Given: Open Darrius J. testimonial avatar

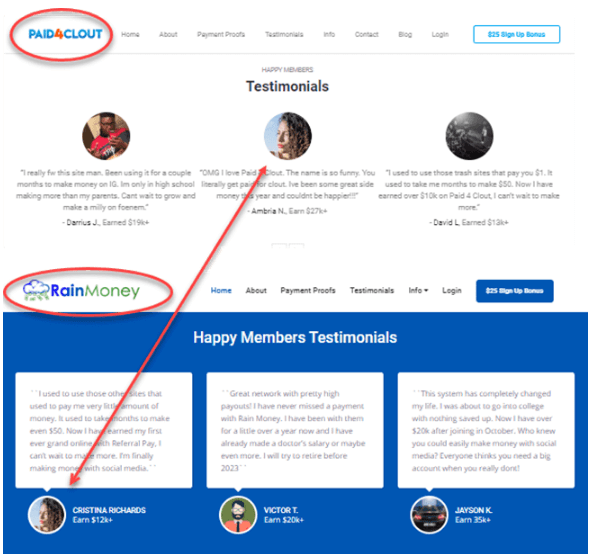Looking at the screenshot, I should click(x=106, y=136).
